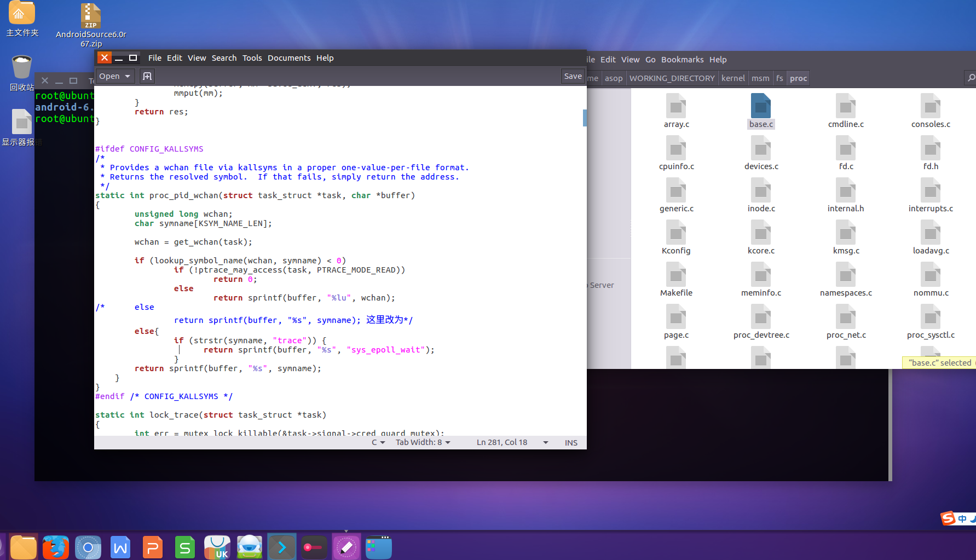
Task: Create a new document in gedit
Action: click(147, 76)
